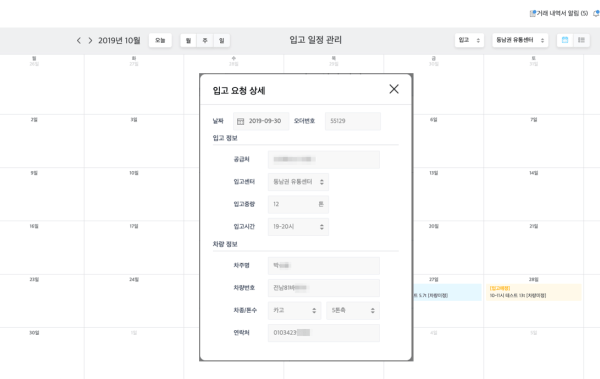
Task: Click the 오늘 (today) button
Action: [x=160, y=41]
